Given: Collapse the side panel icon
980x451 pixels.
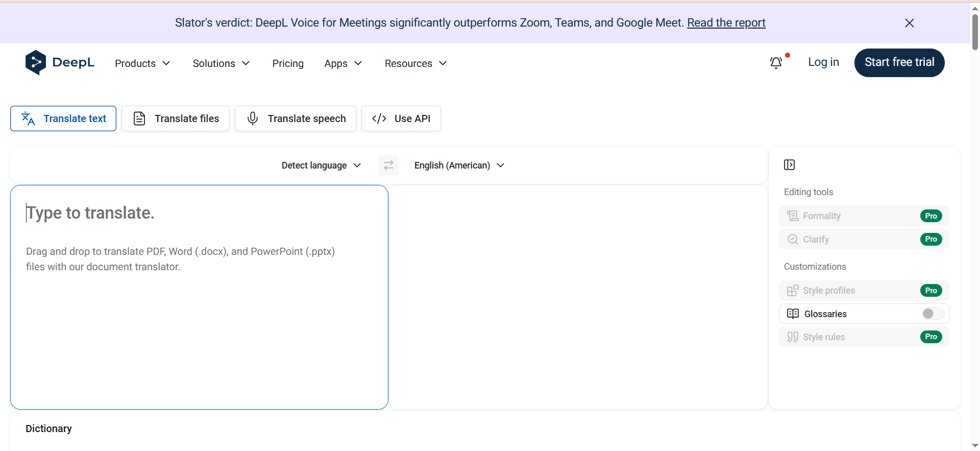Looking at the screenshot, I should (789, 164).
